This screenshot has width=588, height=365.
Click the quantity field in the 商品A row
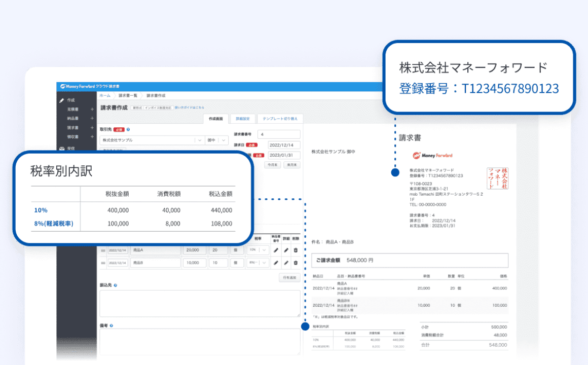[x=218, y=250]
